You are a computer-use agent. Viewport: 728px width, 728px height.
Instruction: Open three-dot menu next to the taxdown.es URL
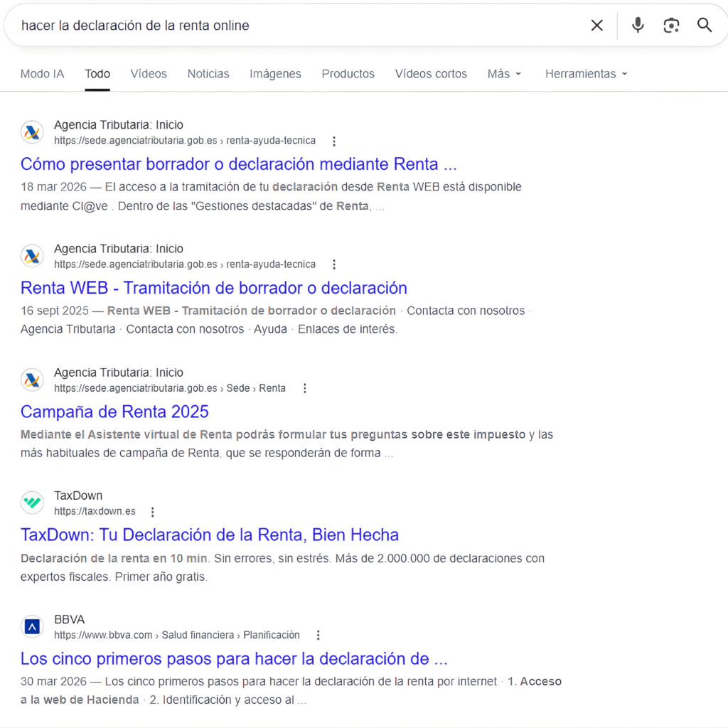pos(152,512)
